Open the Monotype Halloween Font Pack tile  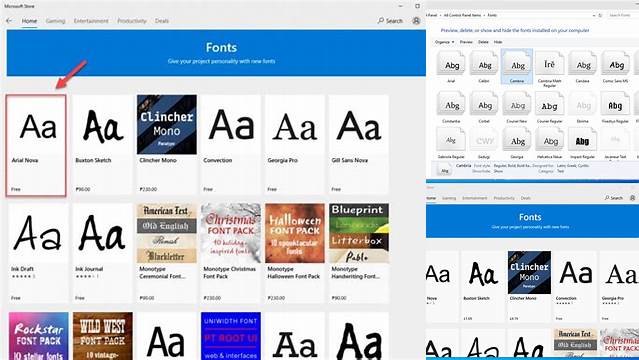click(295, 254)
